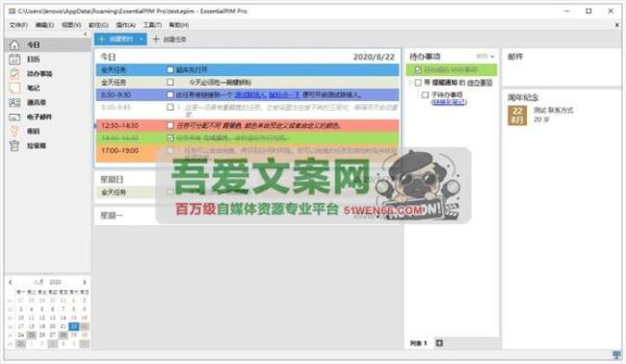Viewport: 626px width, 364px height.
Task: Open the dropdown arrow on 创建预约 button
Action: pyautogui.click(x=142, y=39)
